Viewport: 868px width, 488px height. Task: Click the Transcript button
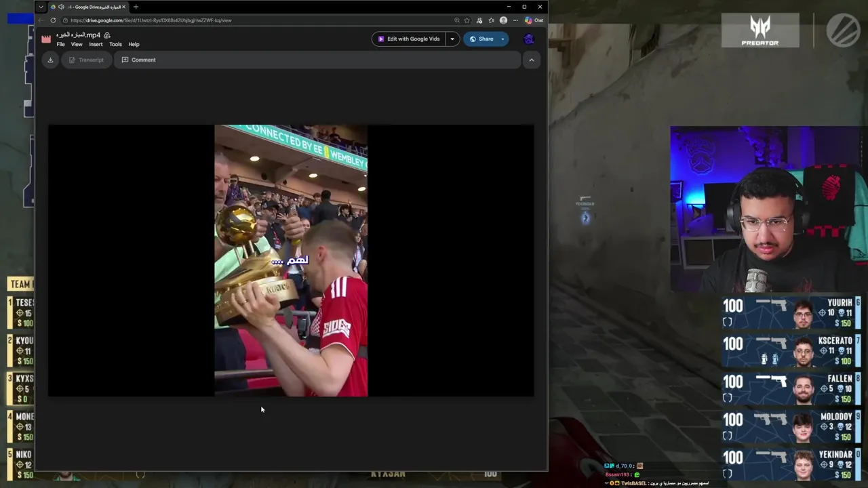86,60
